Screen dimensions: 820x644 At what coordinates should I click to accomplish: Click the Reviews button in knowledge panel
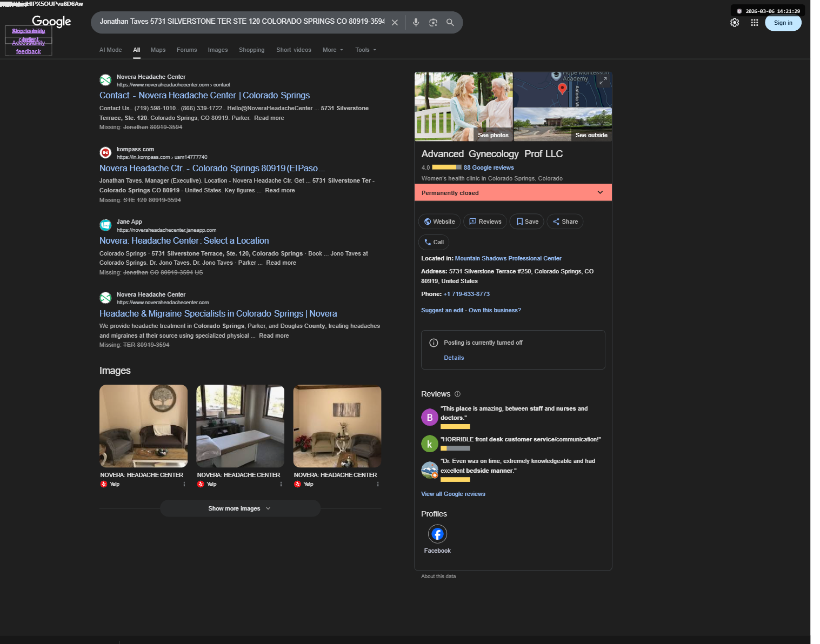485,222
